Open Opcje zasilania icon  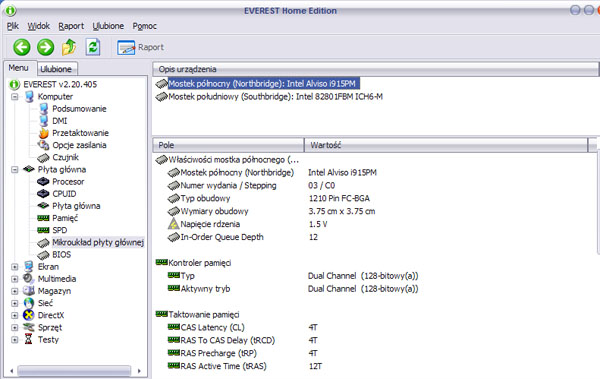(43, 145)
